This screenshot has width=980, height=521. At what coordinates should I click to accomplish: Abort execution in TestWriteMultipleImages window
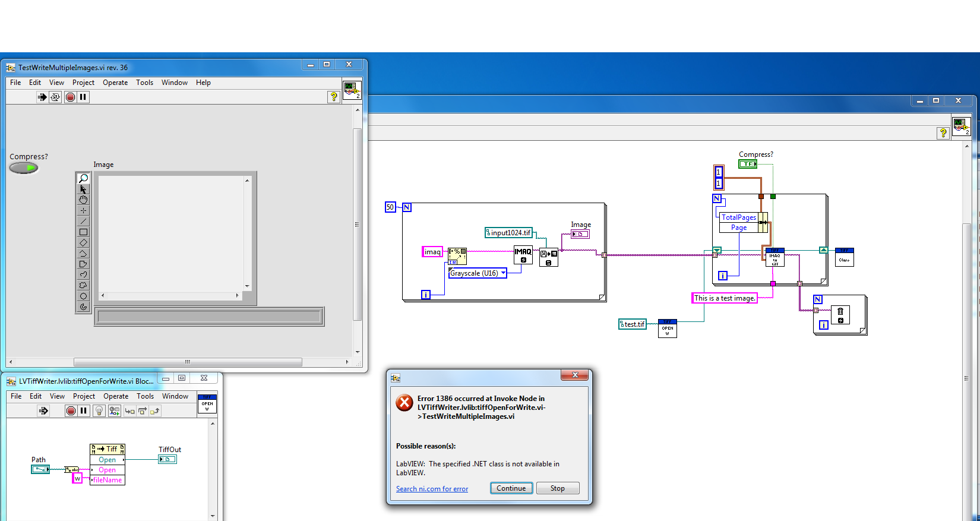coord(71,97)
